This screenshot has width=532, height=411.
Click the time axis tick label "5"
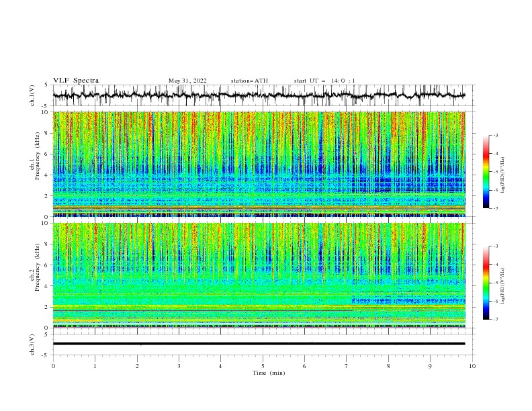coord(263,366)
